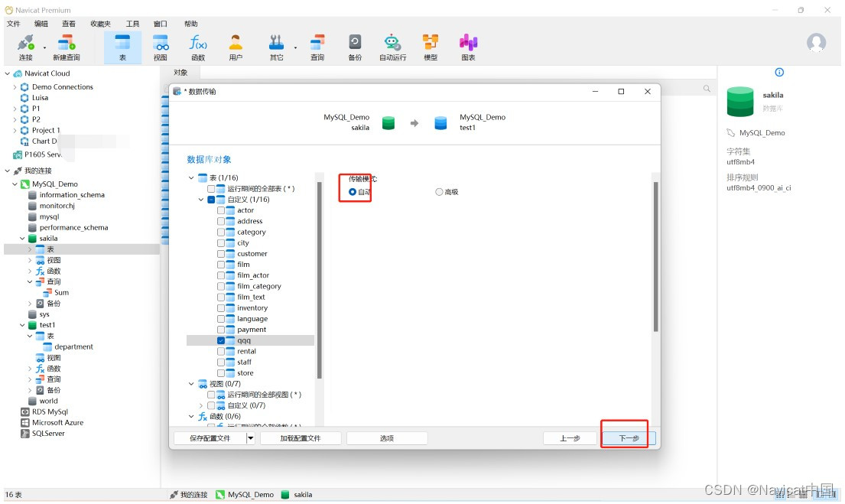The width and height of the screenshot is (845, 504).
Task: Switch to the Objects (对象) tab
Action: pyautogui.click(x=180, y=73)
